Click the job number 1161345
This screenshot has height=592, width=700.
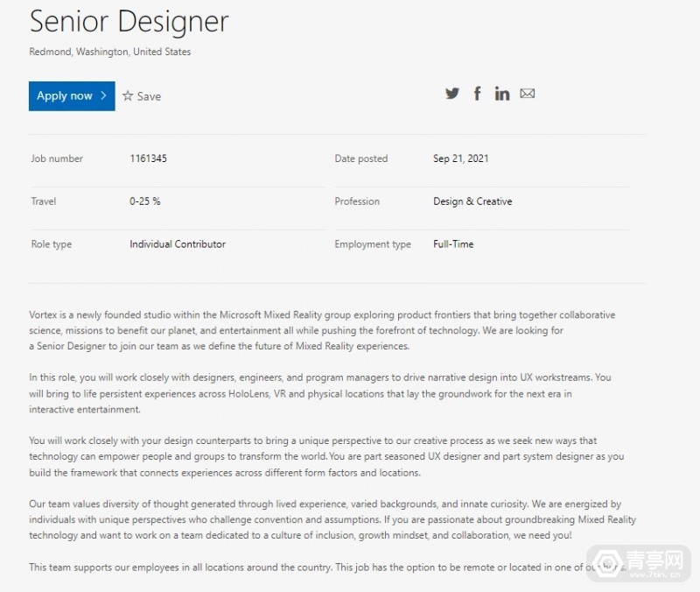pos(148,159)
